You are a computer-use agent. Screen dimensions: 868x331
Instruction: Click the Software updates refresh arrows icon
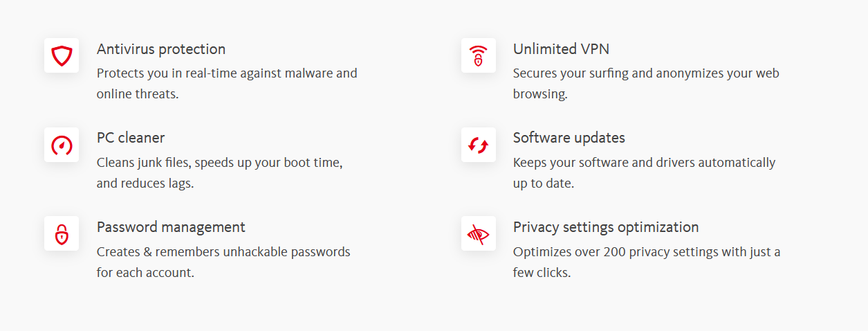(x=478, y=145)
